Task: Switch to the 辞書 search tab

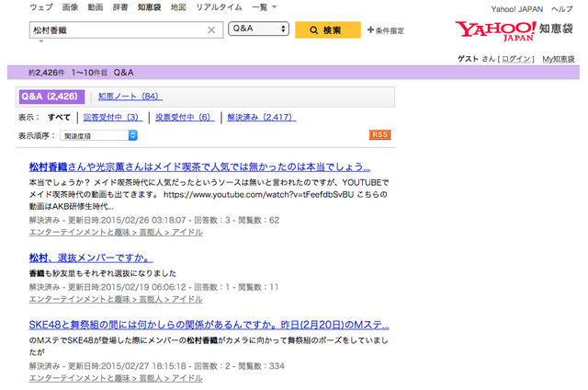Action: (120, 7)
